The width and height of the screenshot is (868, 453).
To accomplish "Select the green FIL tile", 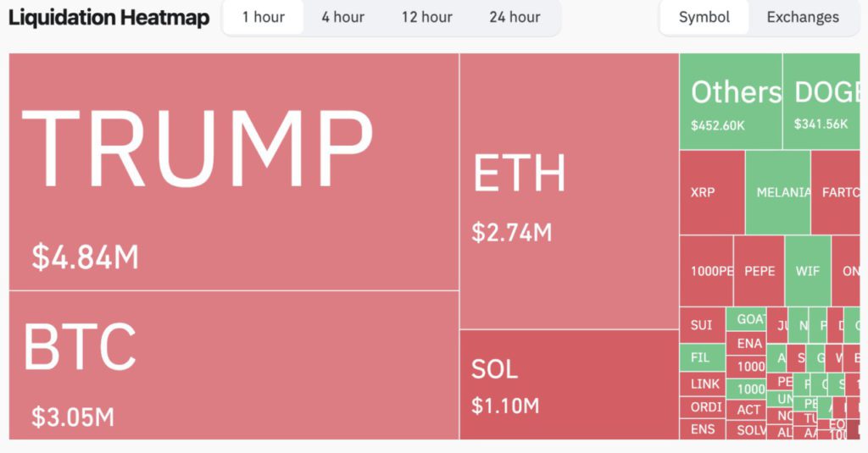I will click(x=702, y=357).
